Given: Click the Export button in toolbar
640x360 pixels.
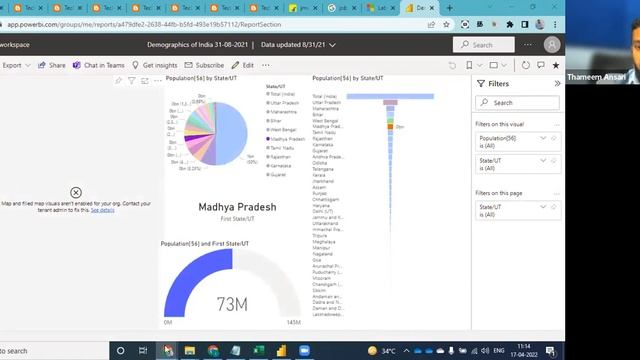Looking at the screenshot, I should point(12,65).
